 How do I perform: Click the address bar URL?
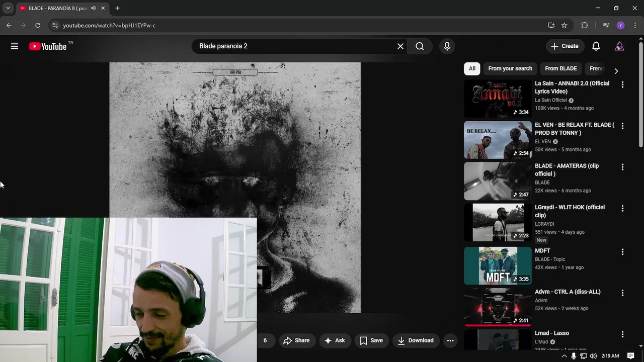109,25
